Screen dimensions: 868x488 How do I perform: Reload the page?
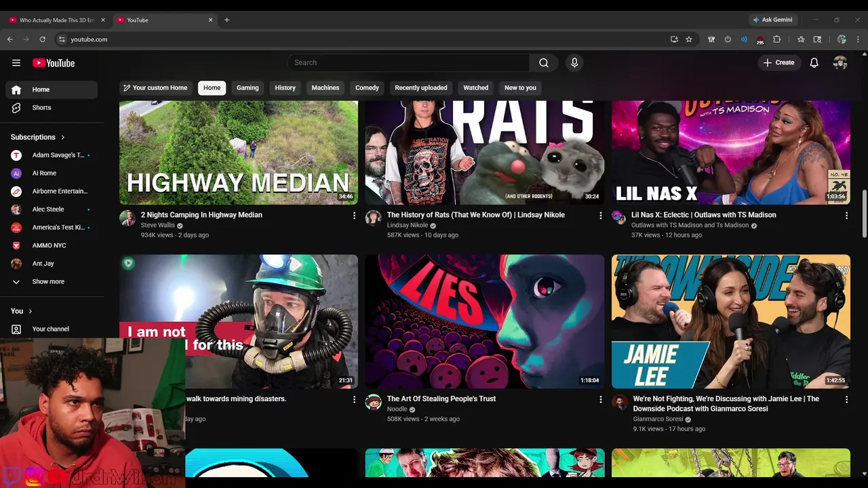coord(42,39)
